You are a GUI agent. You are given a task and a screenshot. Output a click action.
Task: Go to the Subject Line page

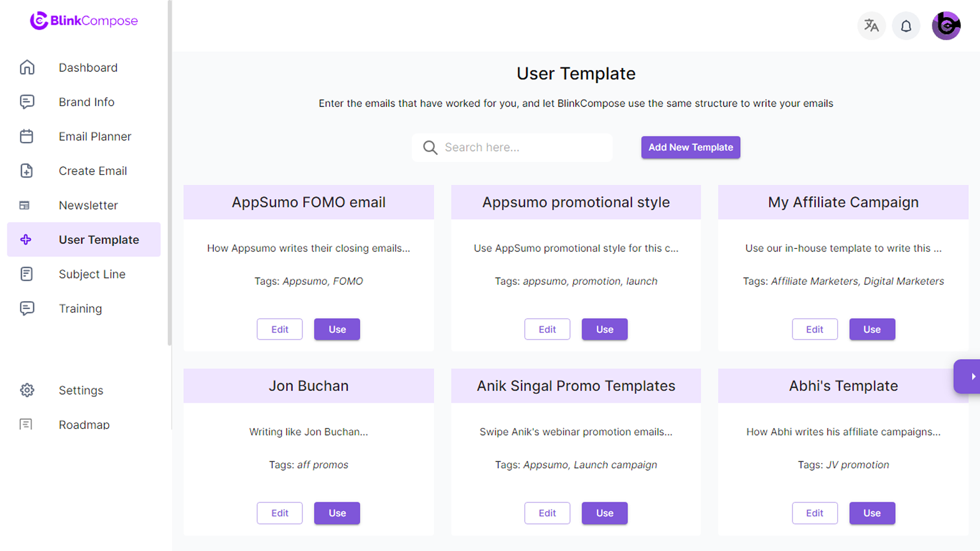click(x=92, y=274)
